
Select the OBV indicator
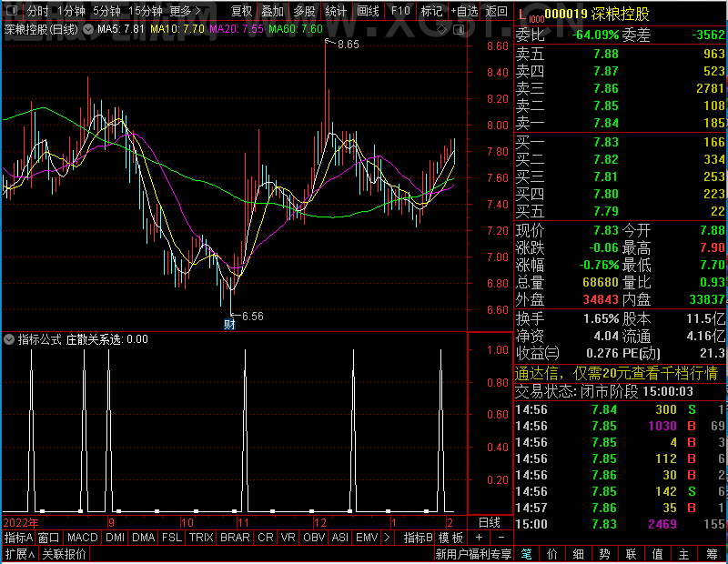click(314, 538)
